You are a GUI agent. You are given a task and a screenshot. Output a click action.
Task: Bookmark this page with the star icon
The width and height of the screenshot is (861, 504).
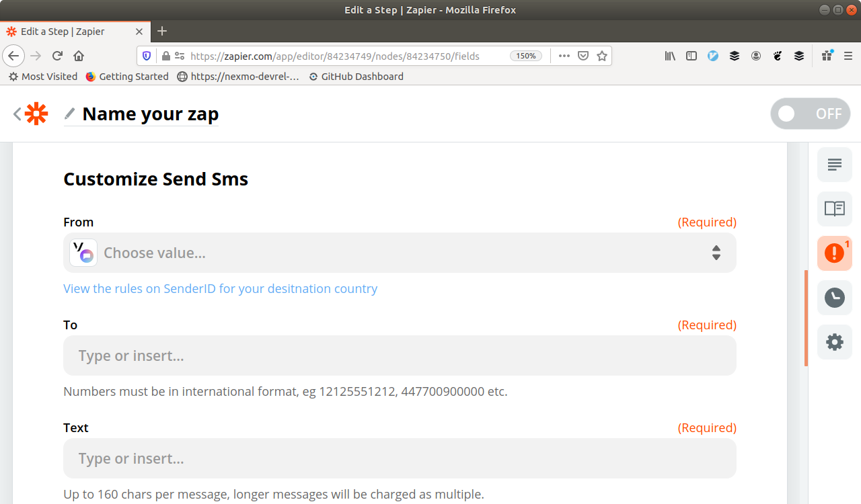pyautogui.click(x=602, y=56)
